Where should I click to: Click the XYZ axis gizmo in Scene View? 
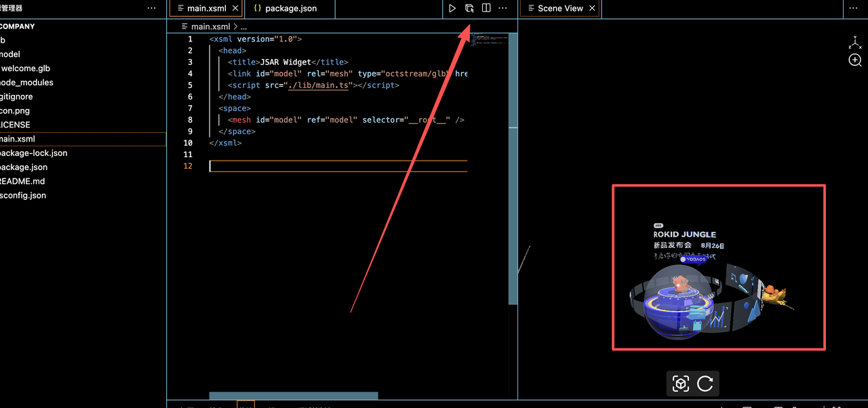[855, 43]
